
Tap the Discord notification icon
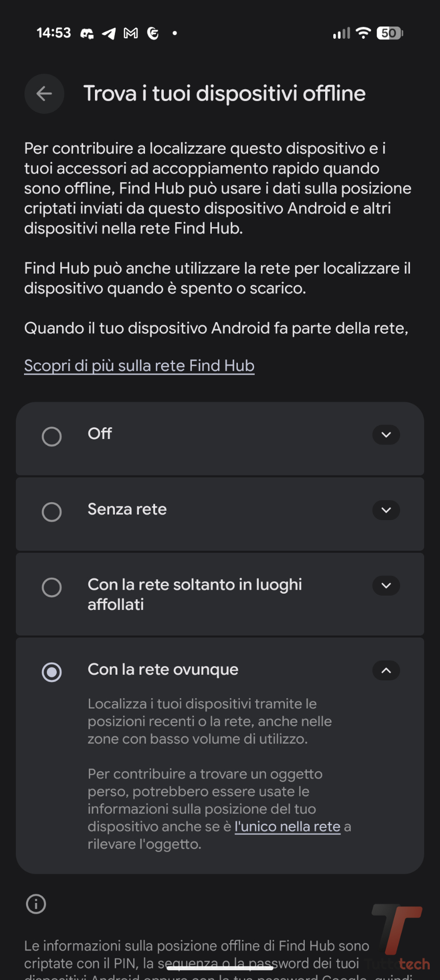click(x=87, y=34)
